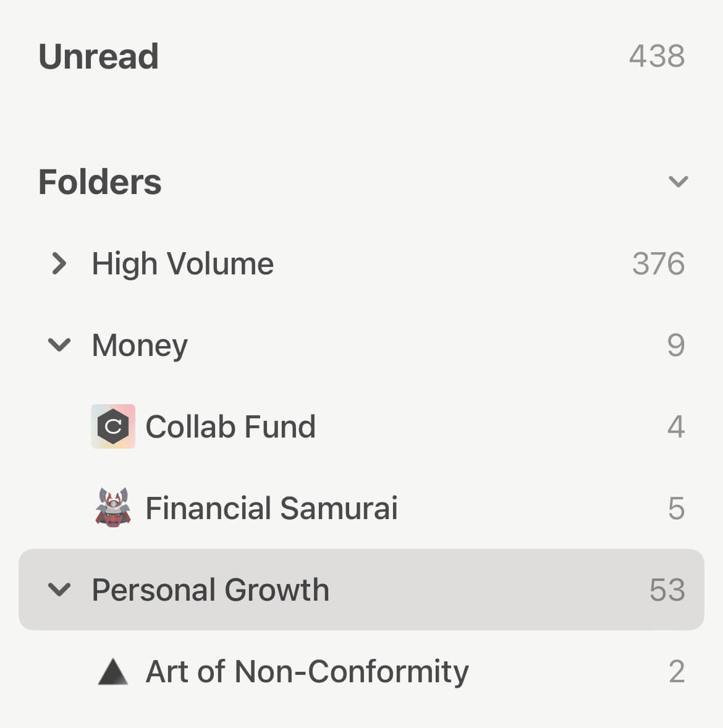Click the Financial Samurai count of 5

tap(676, 508)
